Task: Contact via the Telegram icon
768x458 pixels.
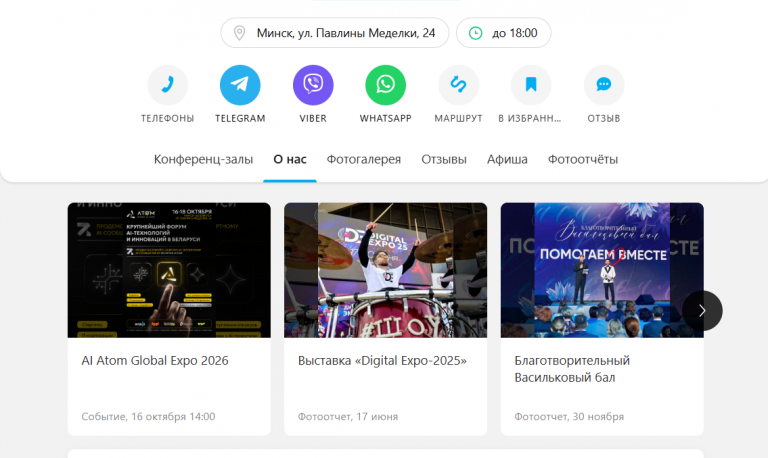Action: tap(240, 85)
